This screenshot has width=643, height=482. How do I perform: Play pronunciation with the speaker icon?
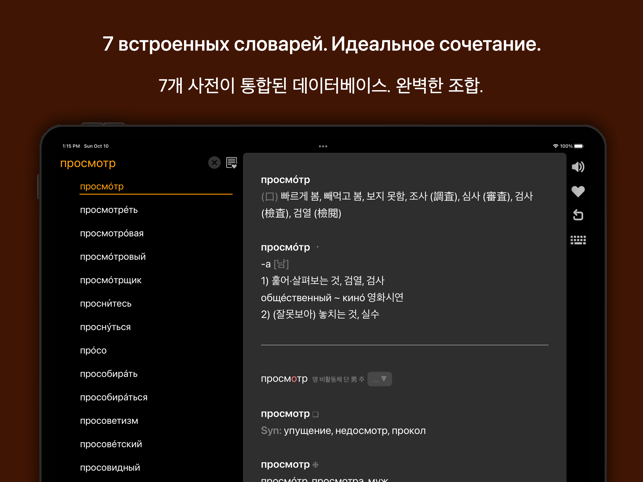[x=578, y=167]
